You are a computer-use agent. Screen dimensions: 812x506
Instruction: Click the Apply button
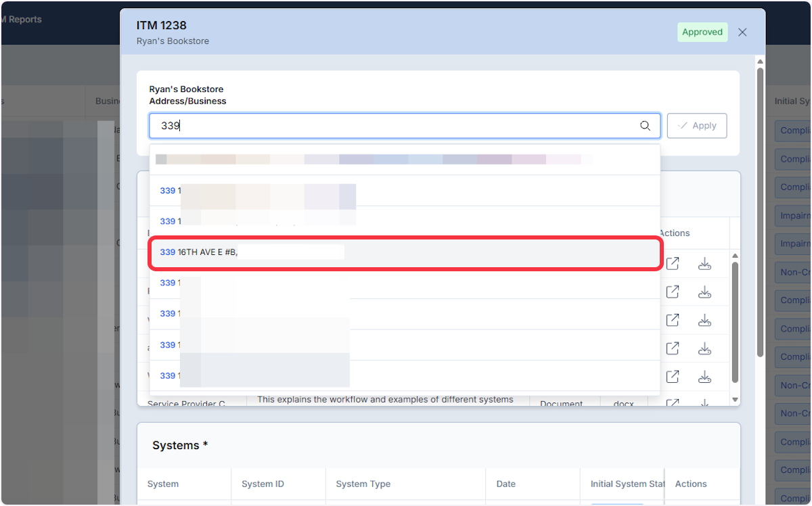697,126
